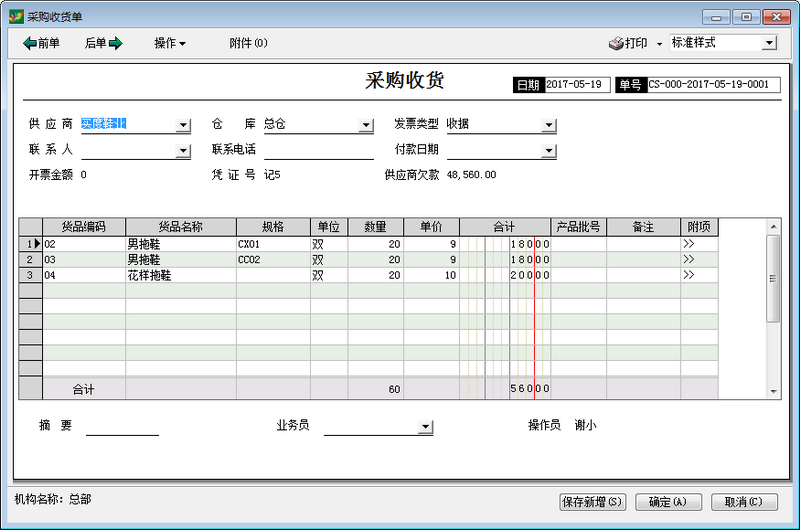800x530 pixels.
Task: Click the app icon in title bar
Action: pos(16,16)
